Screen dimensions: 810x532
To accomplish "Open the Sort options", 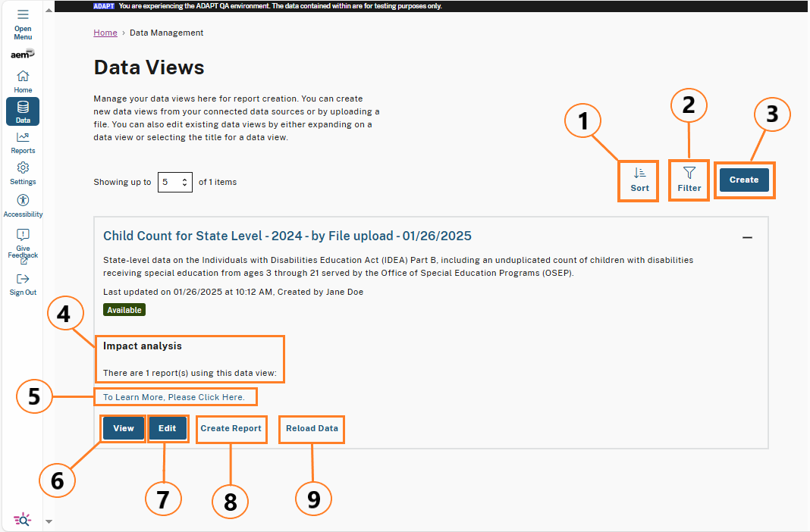I will [x=638, y=180].
